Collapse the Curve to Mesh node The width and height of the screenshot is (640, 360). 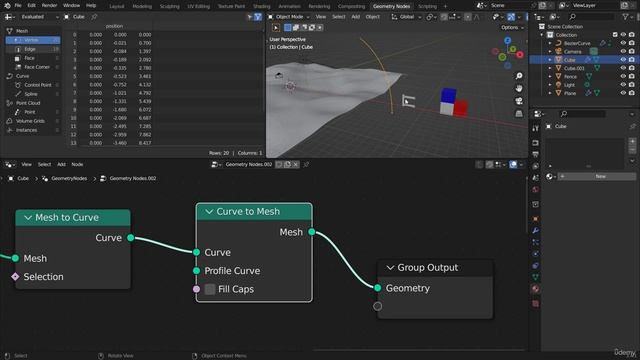[209, 211]
